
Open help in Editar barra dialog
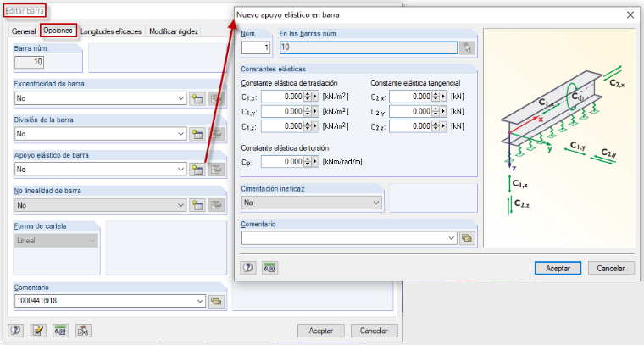(x=15, y=331)
